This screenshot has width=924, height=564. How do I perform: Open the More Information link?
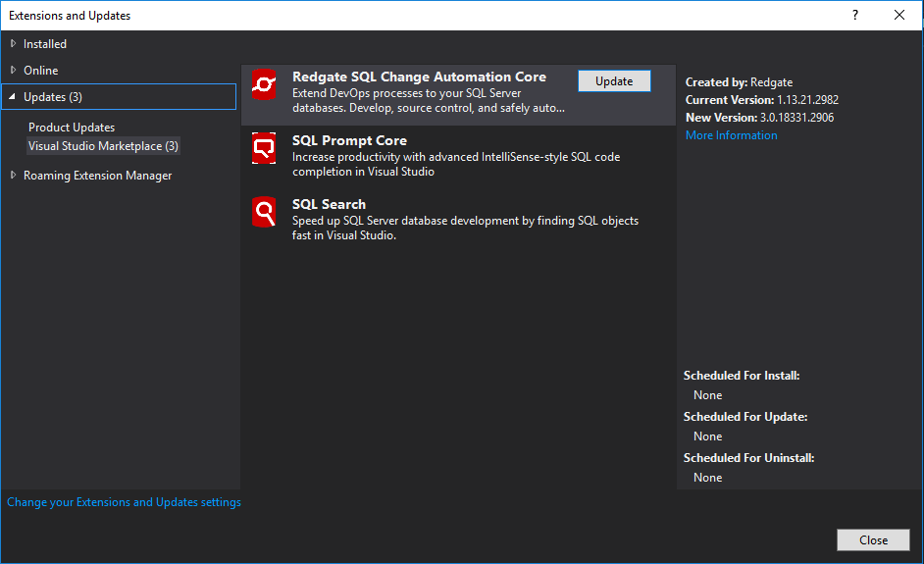pos(731,135)
